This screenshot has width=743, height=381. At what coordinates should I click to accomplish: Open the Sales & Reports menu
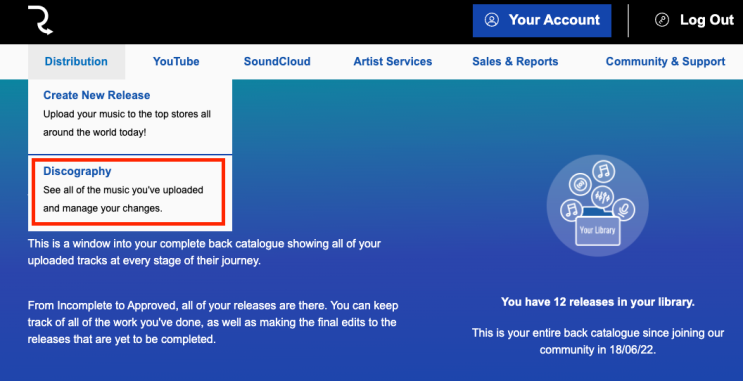pos(515,62)
